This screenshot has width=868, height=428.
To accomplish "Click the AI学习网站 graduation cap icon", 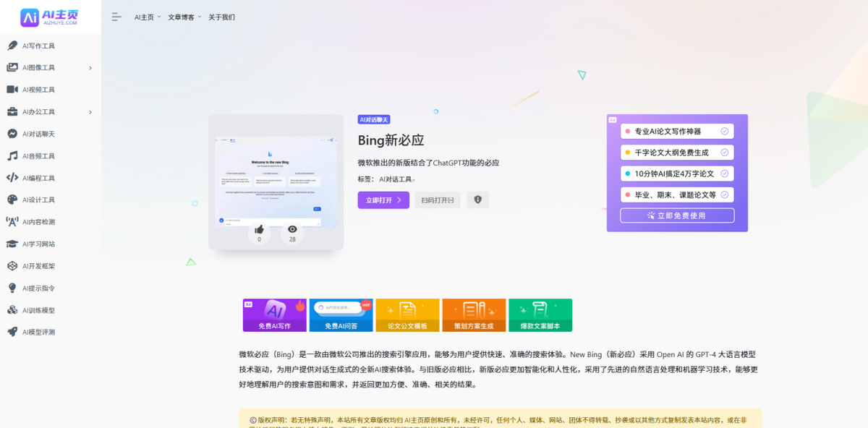I will point(12,244).
